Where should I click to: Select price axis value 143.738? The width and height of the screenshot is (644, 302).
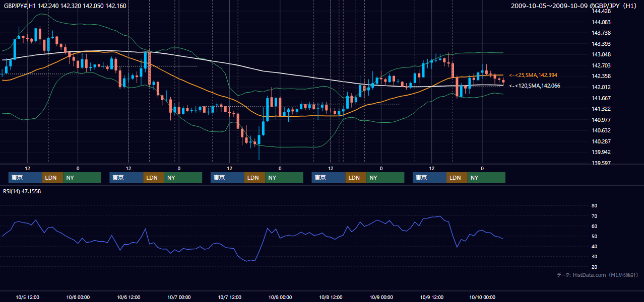tap(602, 33)
